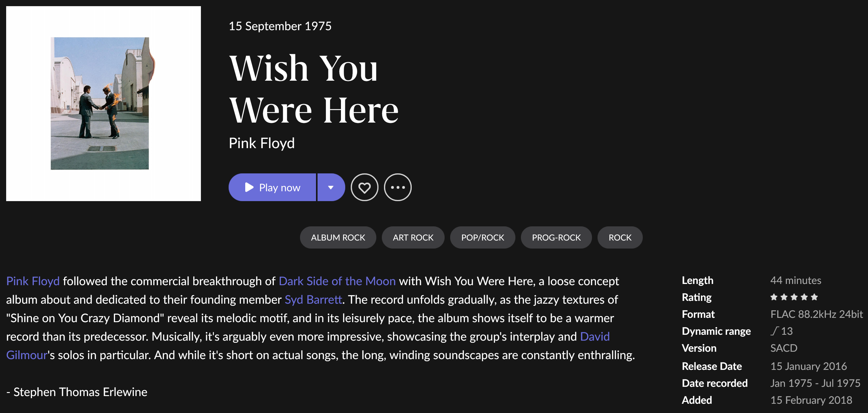Click the SACD version value
868x413 pixels.
tap(784, 348)
